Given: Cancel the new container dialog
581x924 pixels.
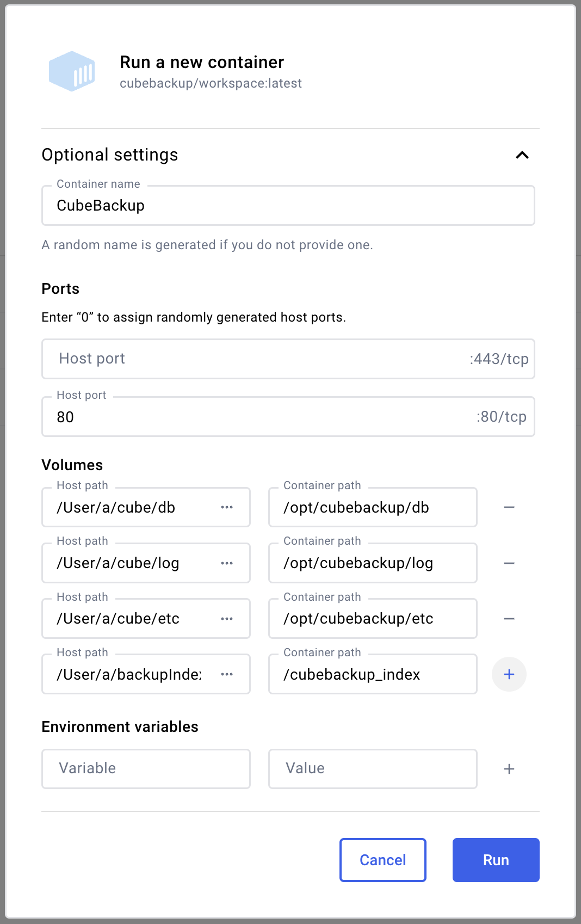Looking at the screenshot, I should pyautogui.click(x=383, y=860).
